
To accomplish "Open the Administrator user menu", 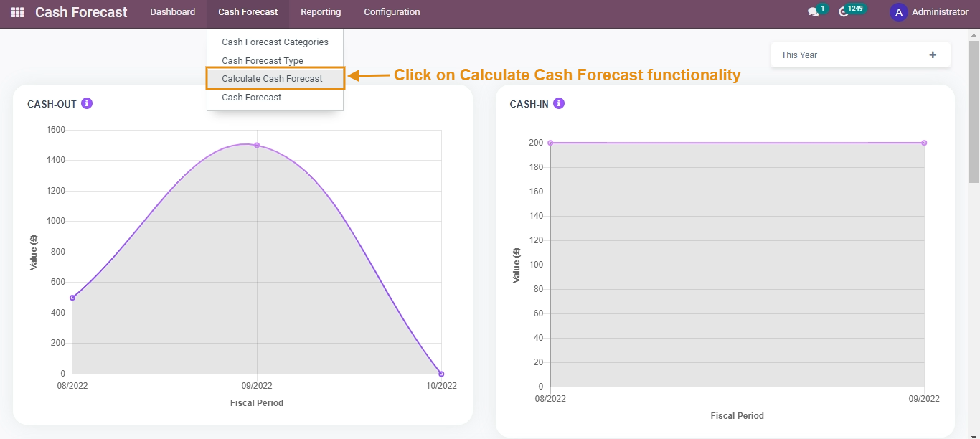I will 929,12.
